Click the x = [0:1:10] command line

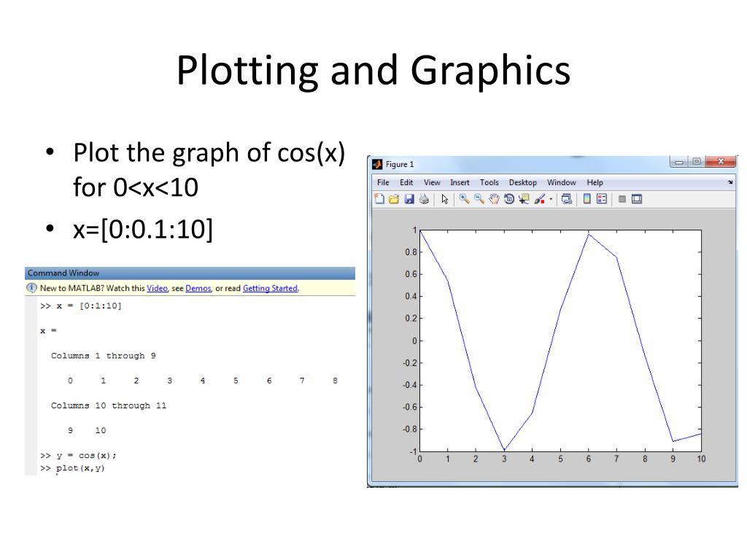pyautogui.click(x=81, y=306)
